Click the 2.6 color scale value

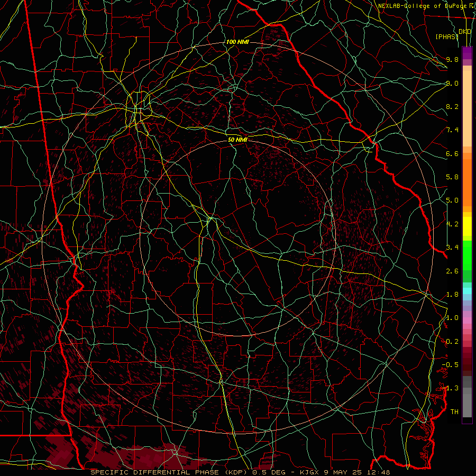pyautogui.click(x=452, y=271)
